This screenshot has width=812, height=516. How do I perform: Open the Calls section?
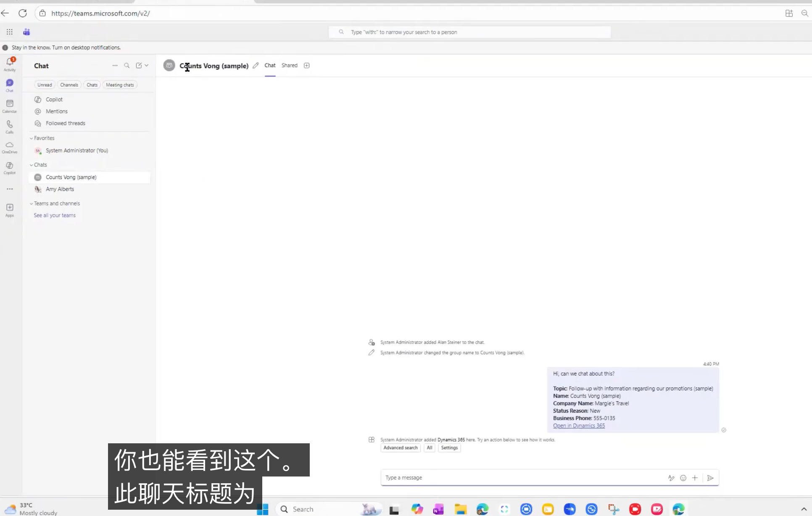point(10,126)
